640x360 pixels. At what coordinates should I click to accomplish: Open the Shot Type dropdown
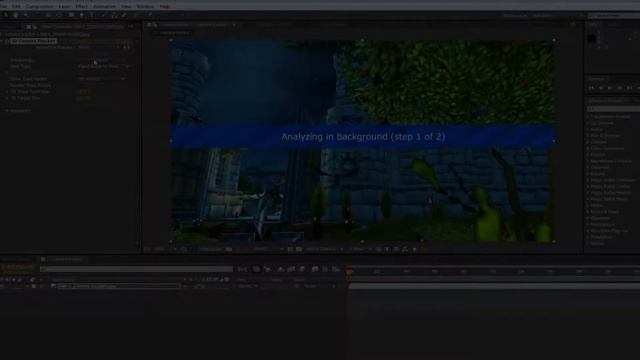(x=104, y=66)
